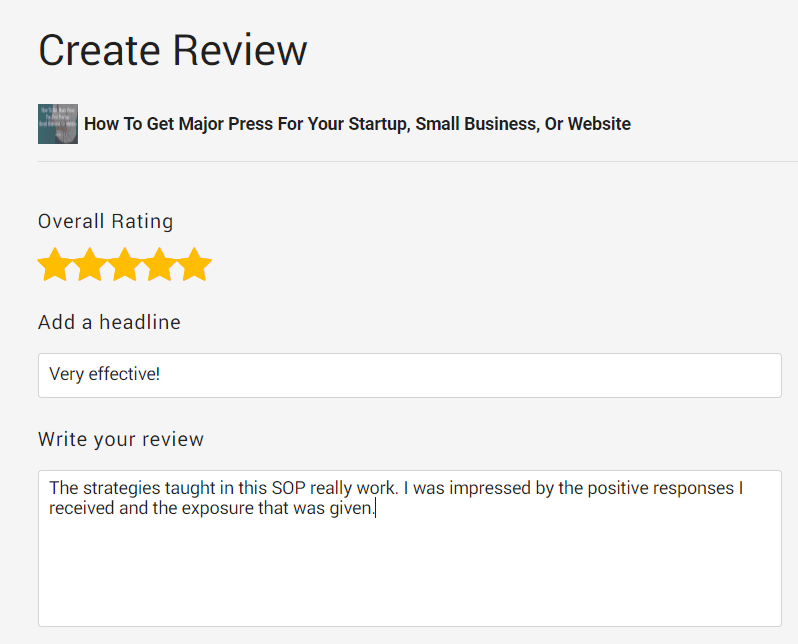
Task: Choose the third star rating
Action: (125, 264)
